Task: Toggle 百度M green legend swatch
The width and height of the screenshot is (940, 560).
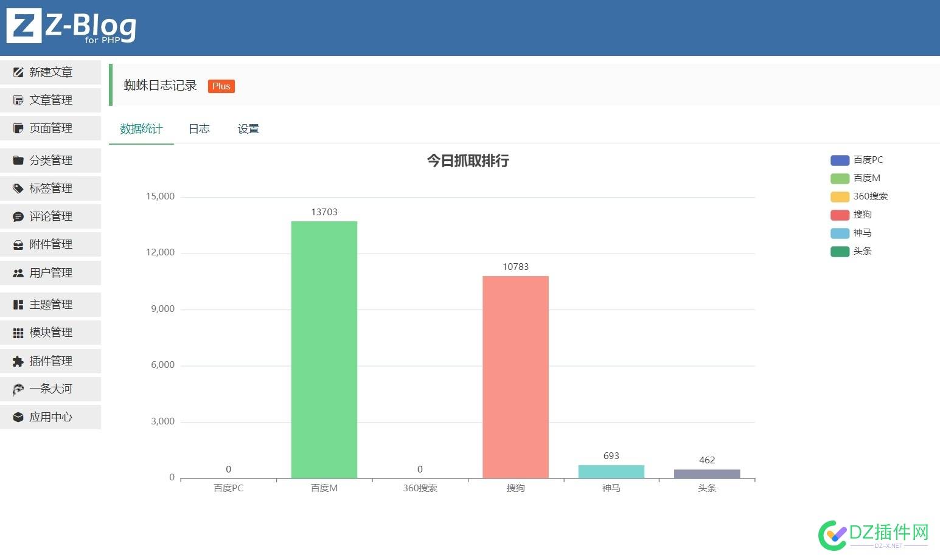Action: [x=840, y=179]
